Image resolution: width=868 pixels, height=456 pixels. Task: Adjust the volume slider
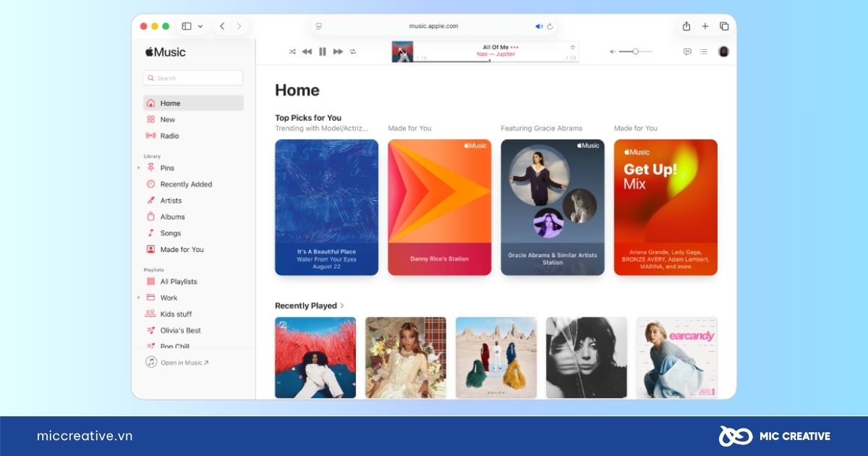(x=636, y=51)
